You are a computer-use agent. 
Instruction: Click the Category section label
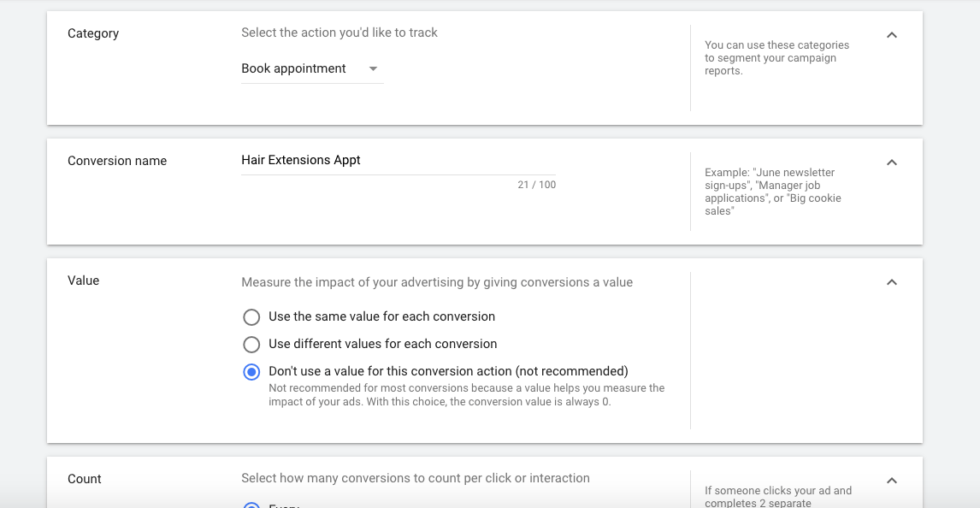[93, 33]
